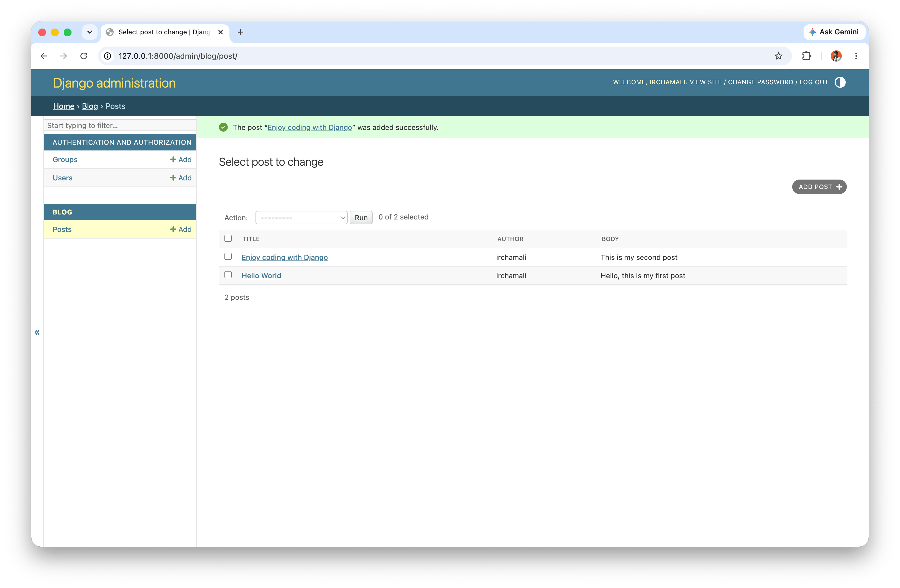
Task: Add a new user via Users Add link
Action: pos(181,178)
